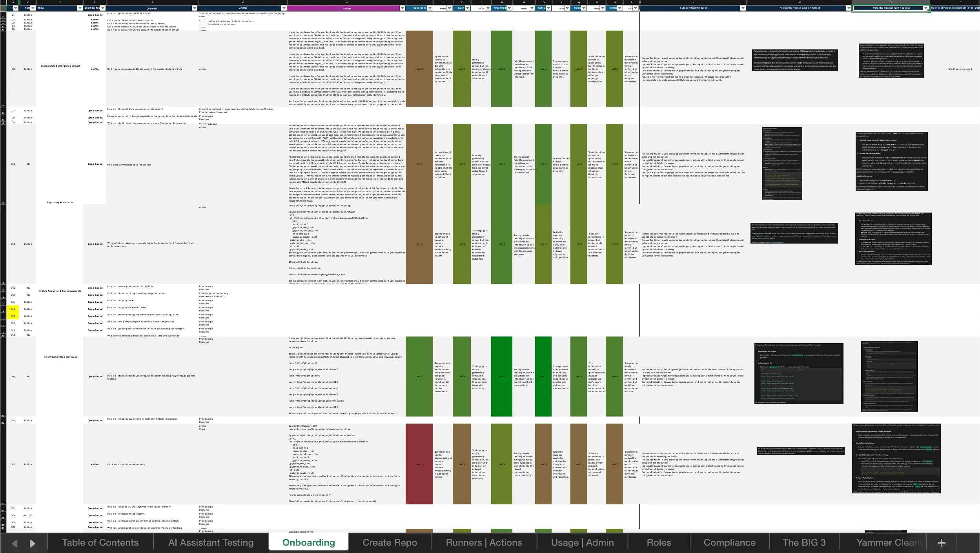Click the 'Runners | Actions' tab
The image size is (980, 553).
[x=484, y=542]
